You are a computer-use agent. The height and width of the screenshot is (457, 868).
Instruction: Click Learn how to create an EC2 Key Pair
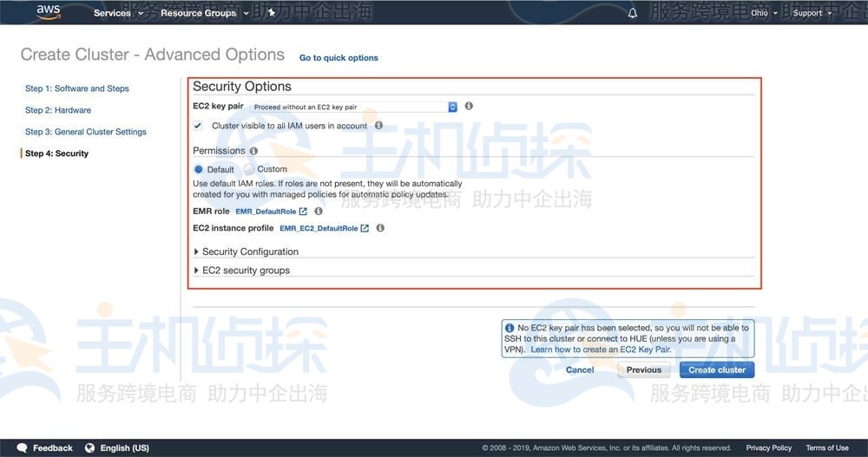coord(601,349)
